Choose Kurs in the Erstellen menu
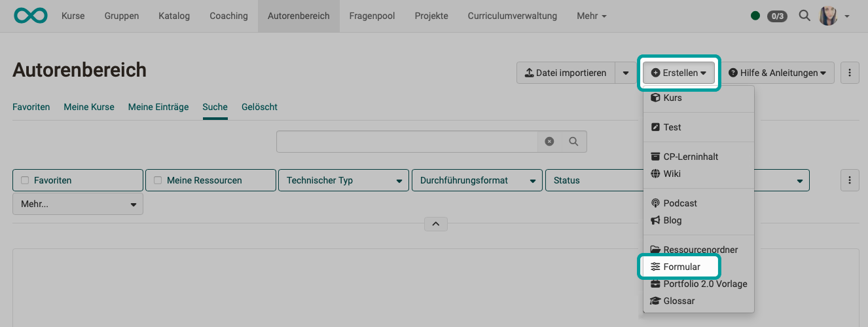The height and width of the screenshot is (327, 868). click(698, 98)
